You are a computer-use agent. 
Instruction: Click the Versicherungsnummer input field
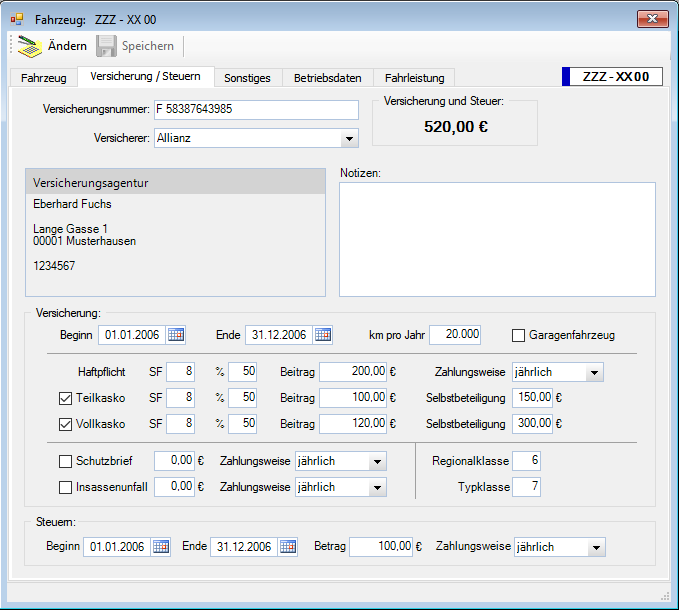(256, 110)
